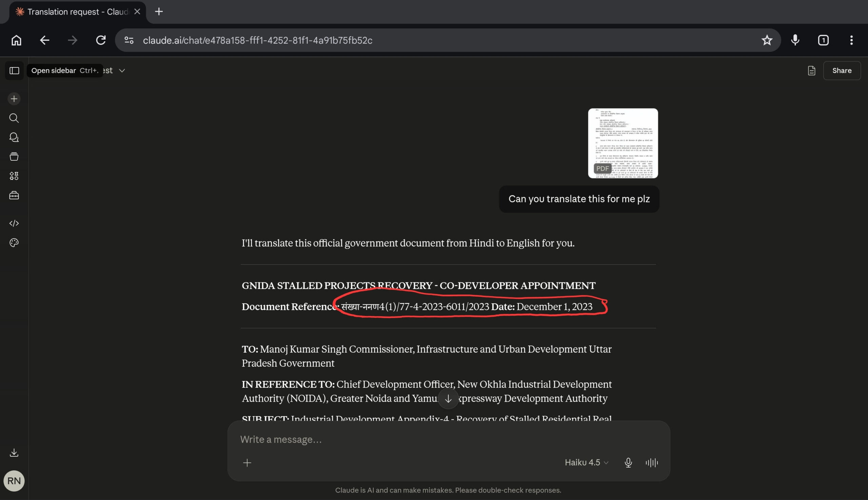Click the add attachment plus in message box
The image size is (868, 500).
tap(247, 463)
